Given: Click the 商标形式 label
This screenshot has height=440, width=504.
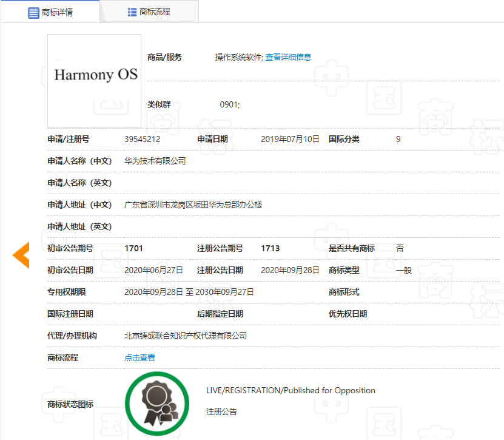Looking at the screenshot, I should pos(344,292).
